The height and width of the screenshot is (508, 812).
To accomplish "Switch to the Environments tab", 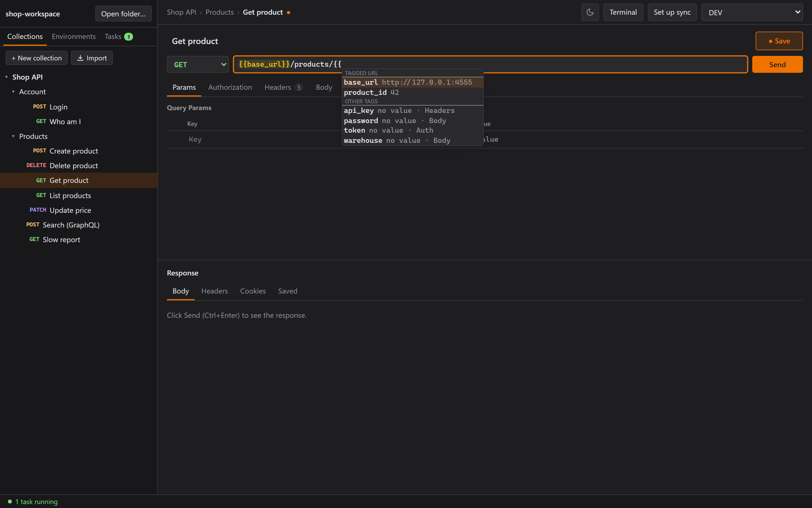I will click(74, 36).
